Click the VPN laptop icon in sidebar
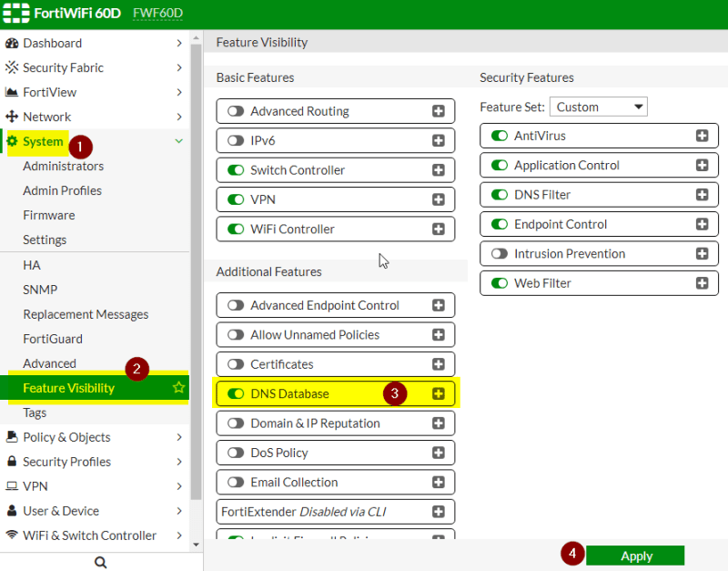728x571 pixels. tap(12, 486)
